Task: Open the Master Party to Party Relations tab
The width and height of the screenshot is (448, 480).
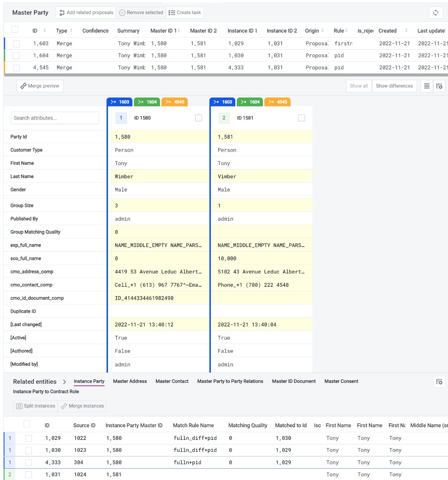Action: pyautogui.click(x=230, y=381)
